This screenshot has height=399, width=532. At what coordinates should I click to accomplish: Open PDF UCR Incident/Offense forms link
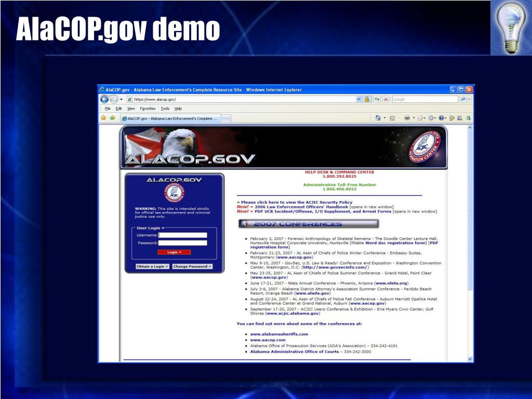(323, 211)
